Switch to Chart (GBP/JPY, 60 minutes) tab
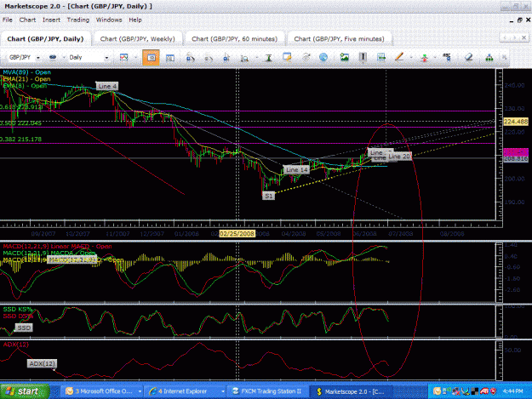 (234, 39)
